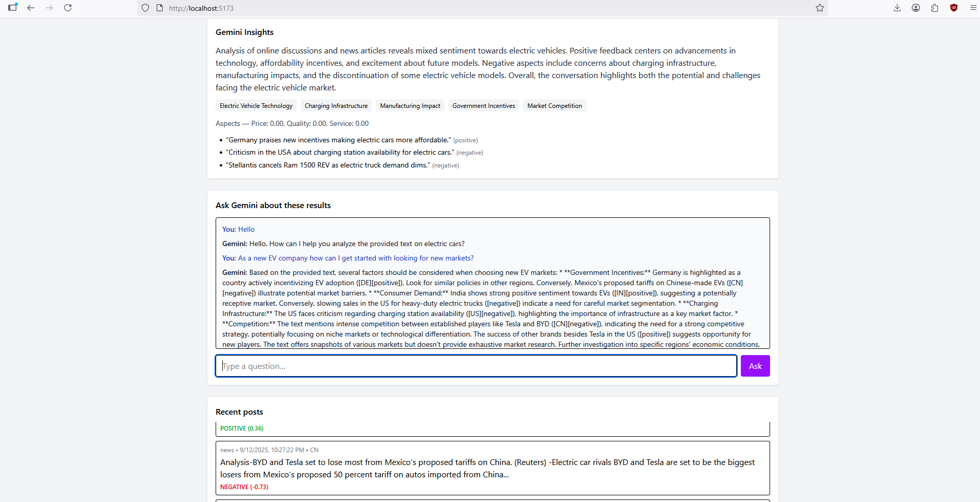Click the question 'As a new EV company'

coord(348,258)
